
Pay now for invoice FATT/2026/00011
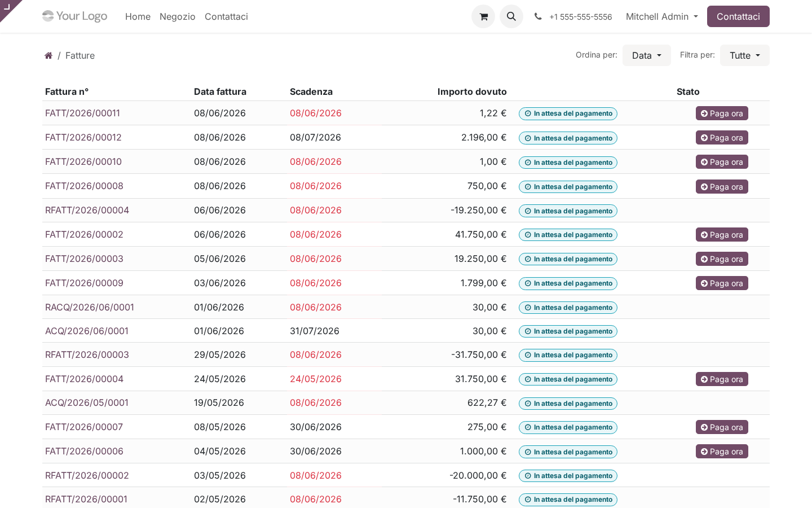[x=722, y=113]
